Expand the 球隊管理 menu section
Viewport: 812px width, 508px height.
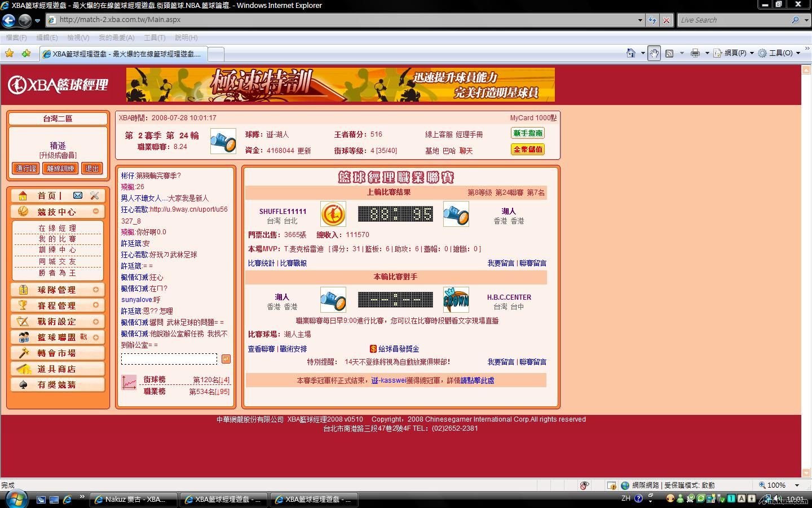click(x=96, y=290)
